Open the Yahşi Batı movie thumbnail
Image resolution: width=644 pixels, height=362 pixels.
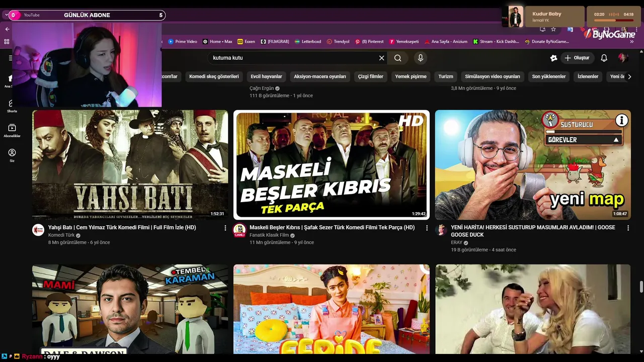[130, 165]
